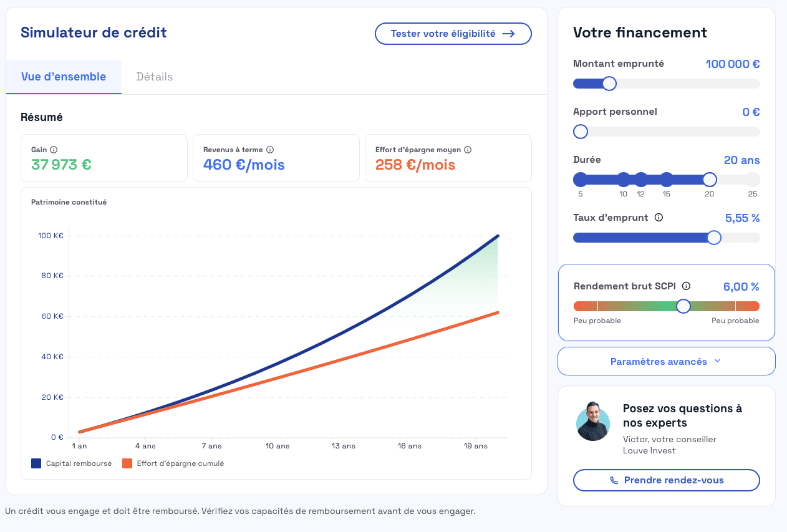Click info icon next to Rendement brut SCPI

coord(686,286)
